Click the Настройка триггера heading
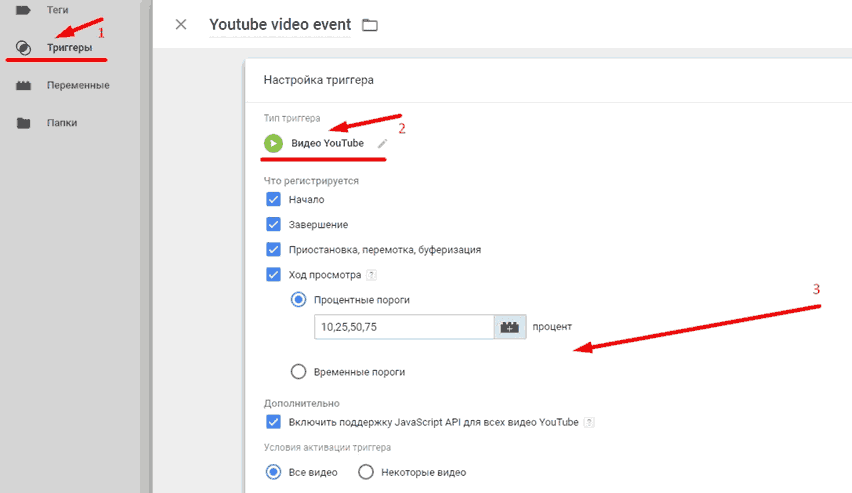This screenshot has height=493, width=852. point(319,80)
